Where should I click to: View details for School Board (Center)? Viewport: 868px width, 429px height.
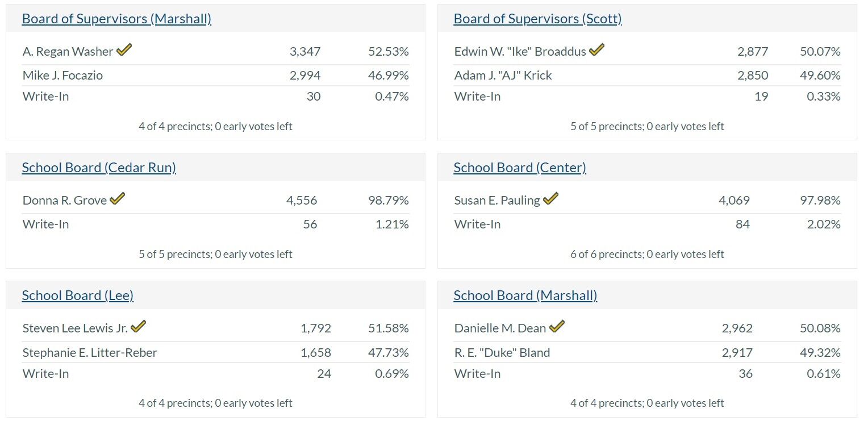pos(519,168)
